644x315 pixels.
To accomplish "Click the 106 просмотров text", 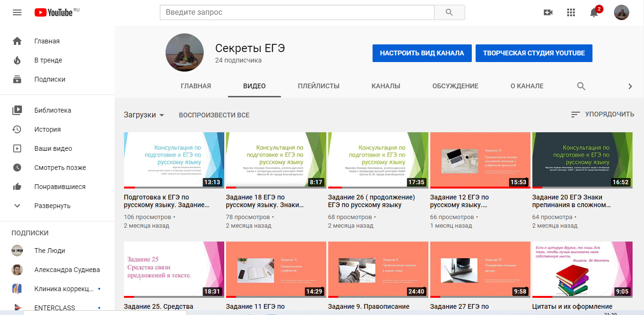I will click(x=147, y=217).
